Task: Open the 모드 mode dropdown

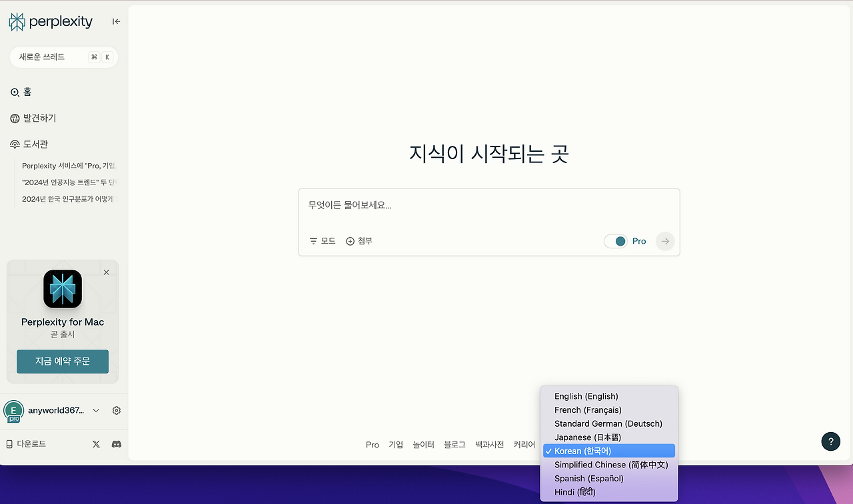Action: 322,241
